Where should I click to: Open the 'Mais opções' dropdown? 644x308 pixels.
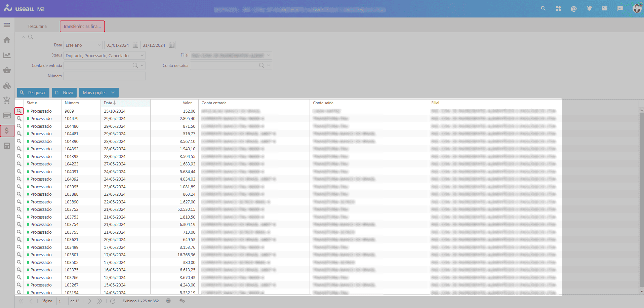99,92
